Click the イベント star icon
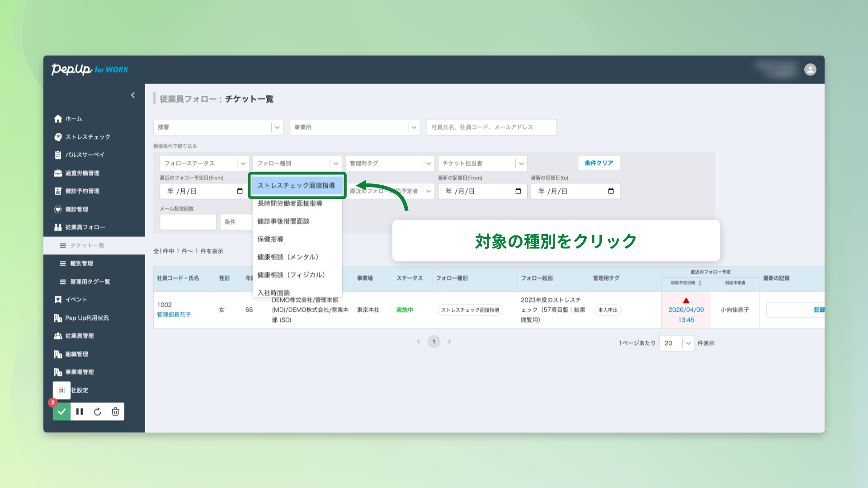The width and height of the screenshot is (868, 488). 58,300
